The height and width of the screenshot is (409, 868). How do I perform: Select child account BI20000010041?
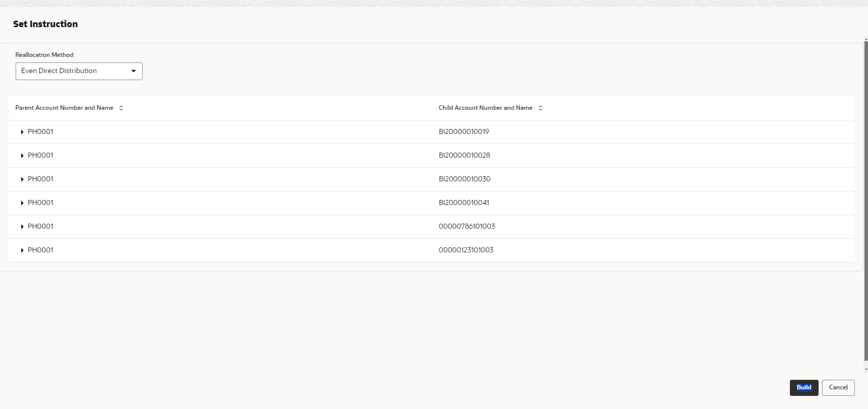(x=464, y=202)
